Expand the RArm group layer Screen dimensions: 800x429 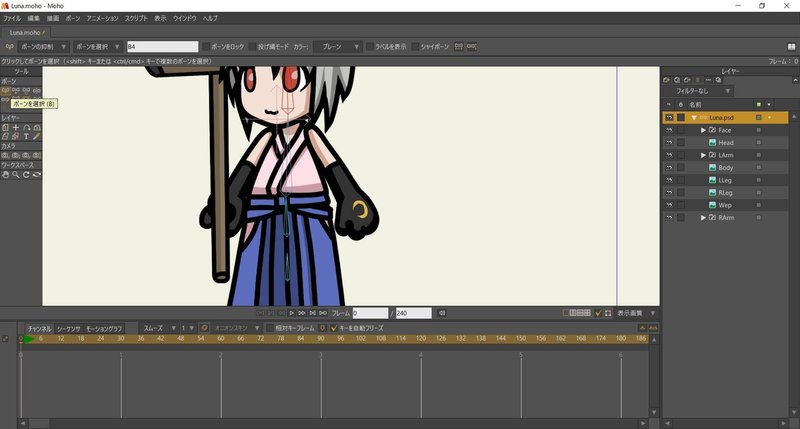(703, 218)
